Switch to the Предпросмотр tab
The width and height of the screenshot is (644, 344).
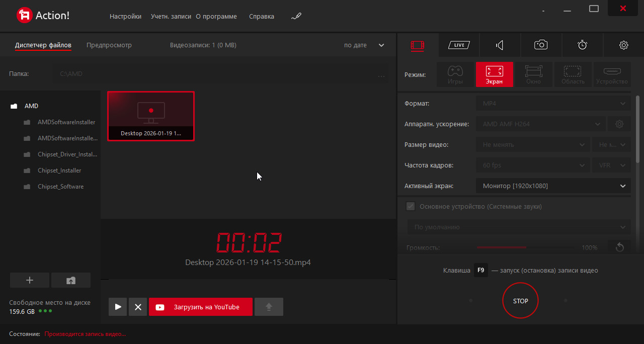(x=109, y=45)
